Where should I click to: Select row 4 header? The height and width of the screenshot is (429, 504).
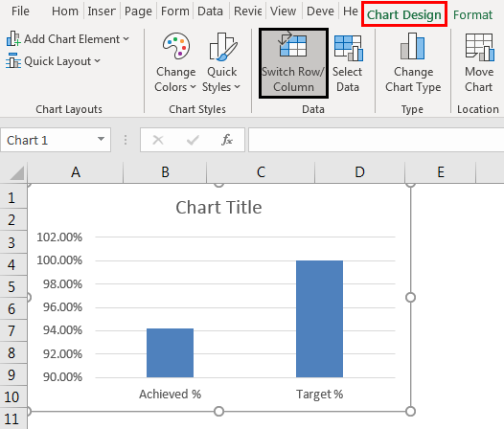tap(13, 264)
